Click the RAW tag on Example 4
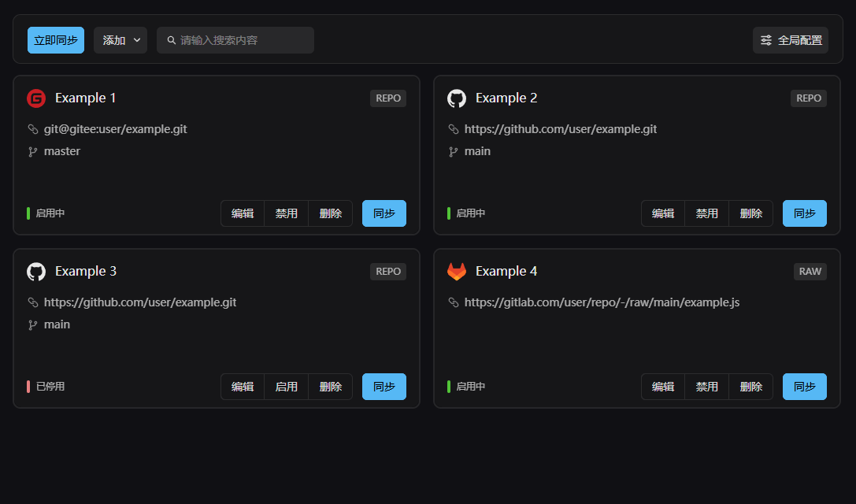The height and width of the screenshot is (504, 856). [810, 272]
